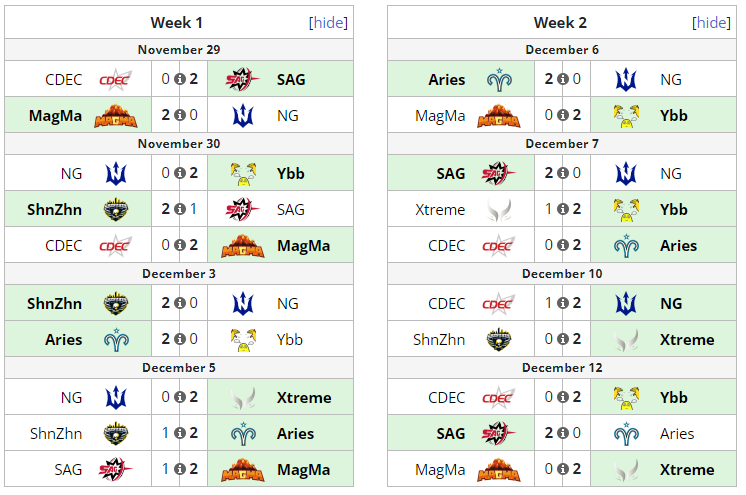Collapse the Week 2 match table

pyautogui.click(x=711, y=22)
